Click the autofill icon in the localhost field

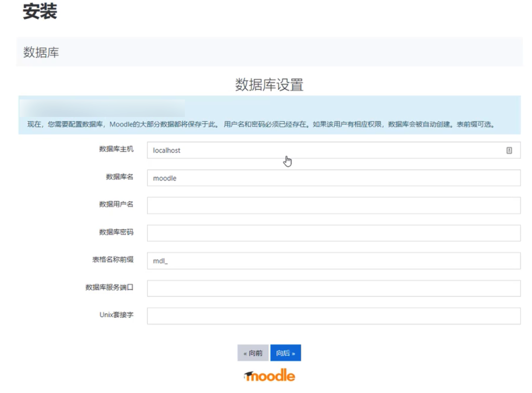point(509,150)
